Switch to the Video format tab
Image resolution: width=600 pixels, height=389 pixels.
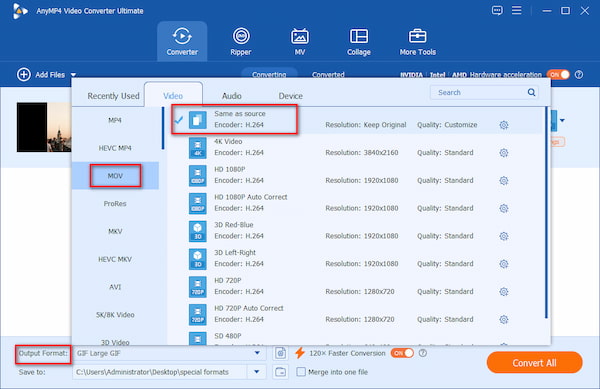(x=173, y=96)
